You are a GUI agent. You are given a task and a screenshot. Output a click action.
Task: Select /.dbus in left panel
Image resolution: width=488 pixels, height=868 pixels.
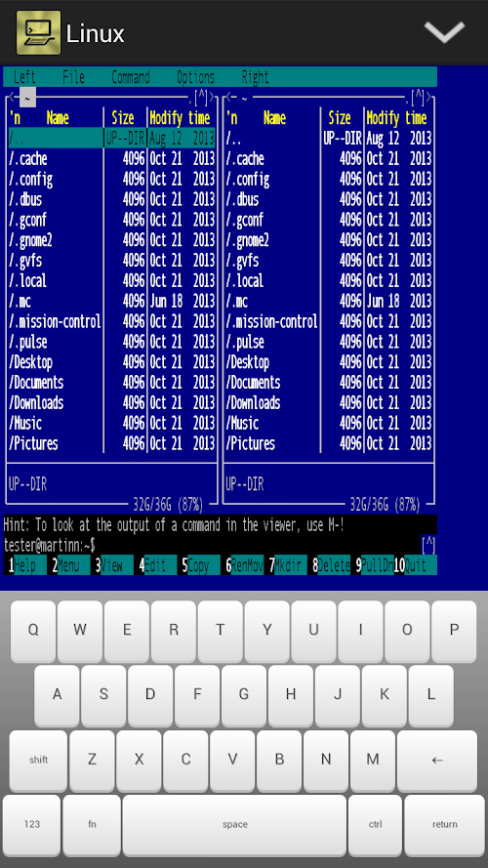pyautogui.click(x=25, y=199)
